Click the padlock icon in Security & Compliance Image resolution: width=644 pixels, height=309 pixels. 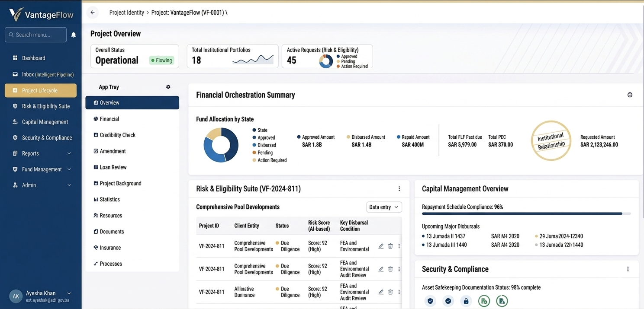pyautogui.click(x=466, y=301)
